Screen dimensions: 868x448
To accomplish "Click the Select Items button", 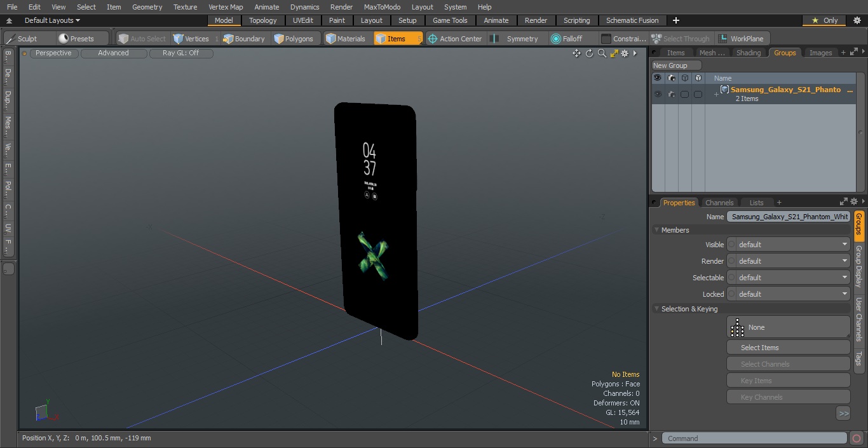I will click(789, 348).
